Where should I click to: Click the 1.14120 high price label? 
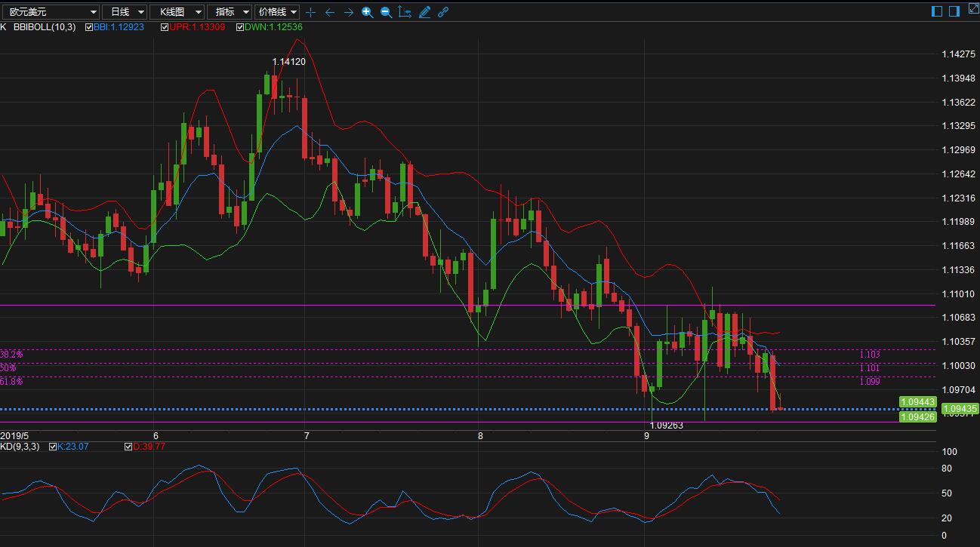[289, 62]
